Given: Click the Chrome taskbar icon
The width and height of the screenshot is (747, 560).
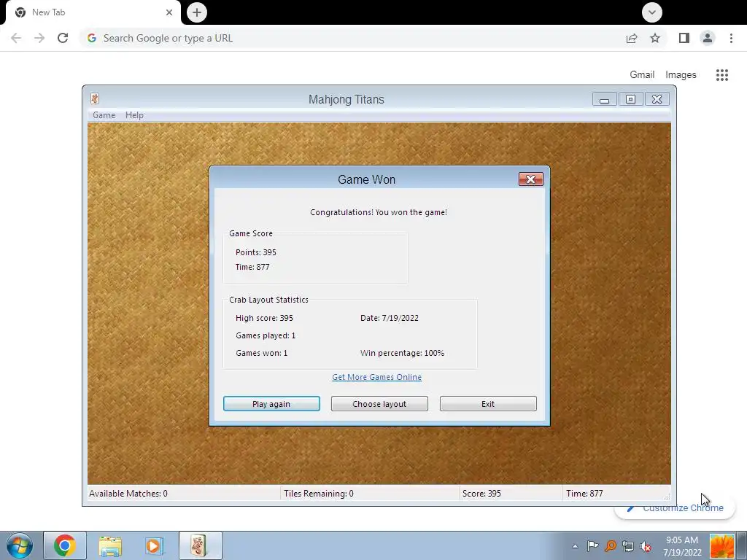Looking at the screenshot, I should (65, 545).
